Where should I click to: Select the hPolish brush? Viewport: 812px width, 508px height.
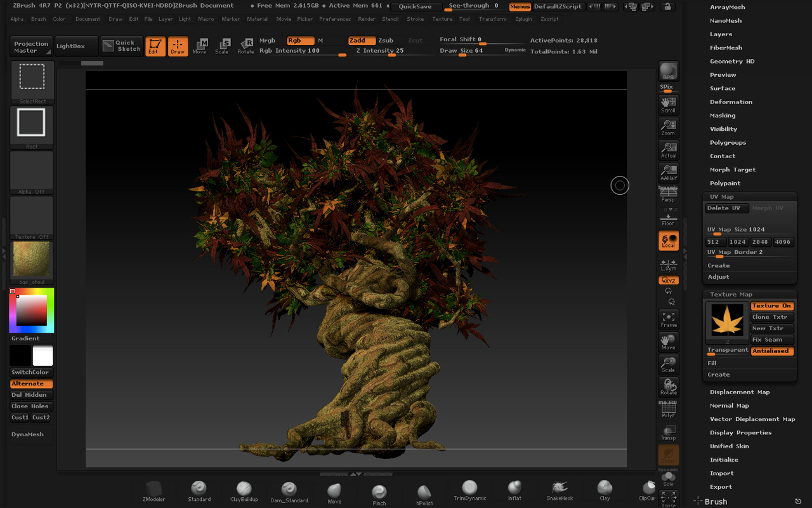(x=424, y=495)
